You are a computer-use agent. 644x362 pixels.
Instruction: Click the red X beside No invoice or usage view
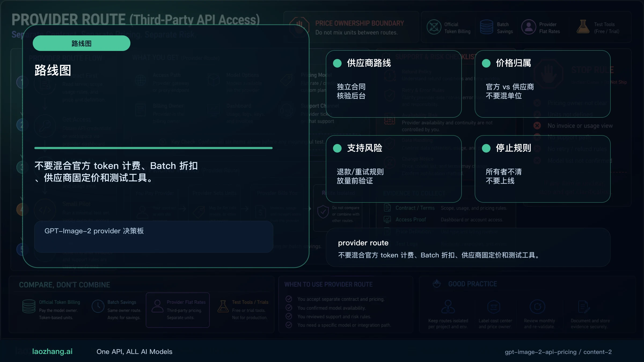click(537, 125)
